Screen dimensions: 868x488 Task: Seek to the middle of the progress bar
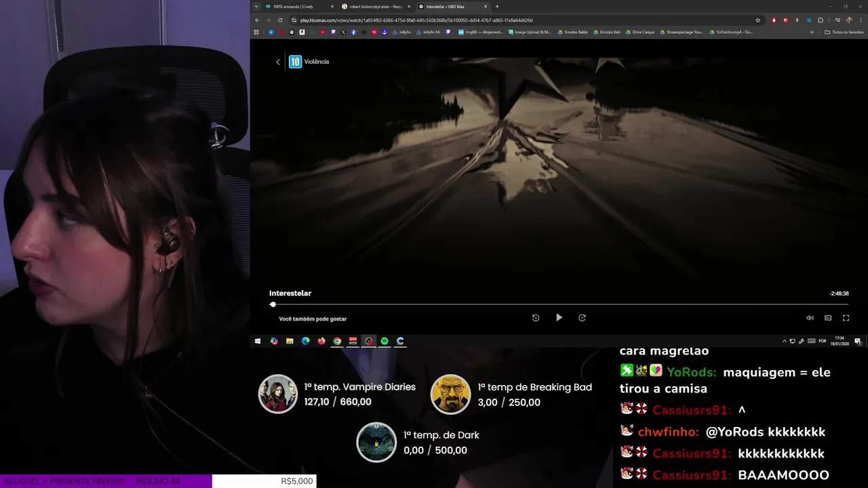point(559,304)
